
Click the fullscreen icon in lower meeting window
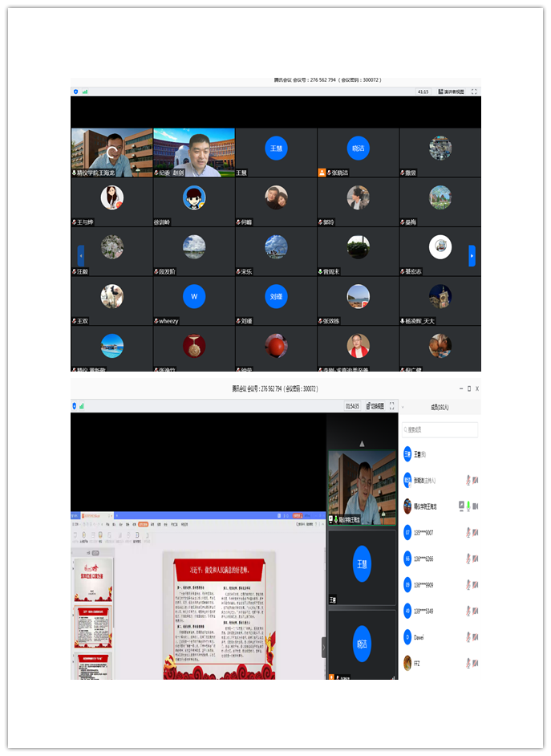click(x=392, y=406)
